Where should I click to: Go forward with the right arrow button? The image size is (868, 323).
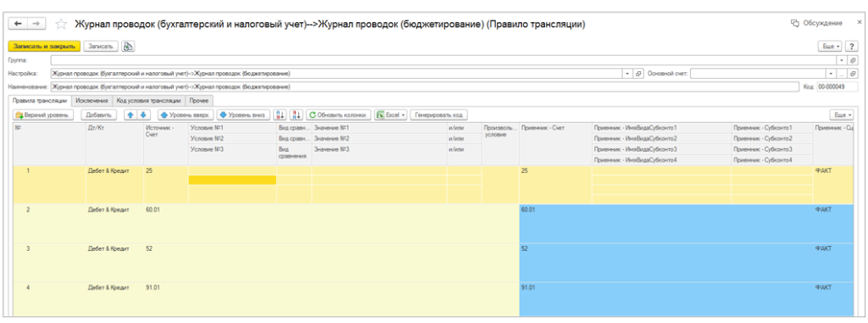tap(36, 23)
